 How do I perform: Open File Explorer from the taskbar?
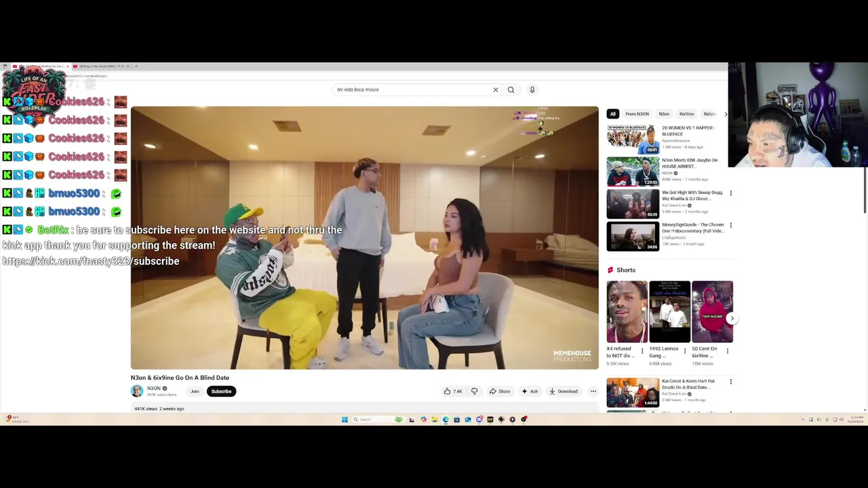pyautogui.click(x=435, y=420)
